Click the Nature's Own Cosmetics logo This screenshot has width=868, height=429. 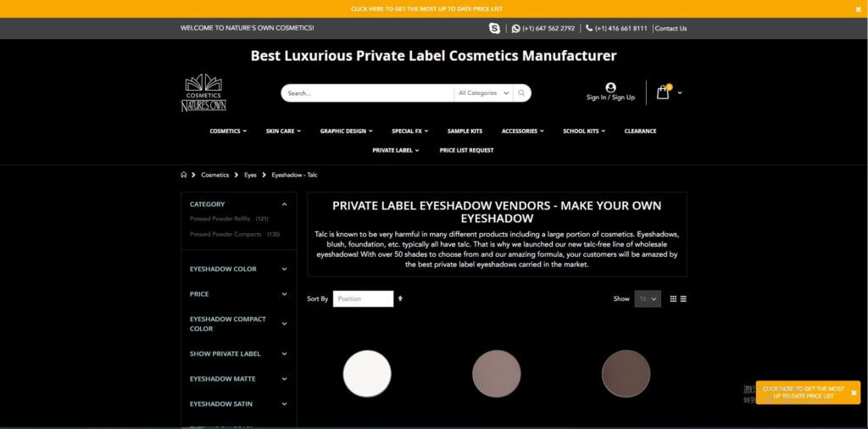[x=203, y=93]
